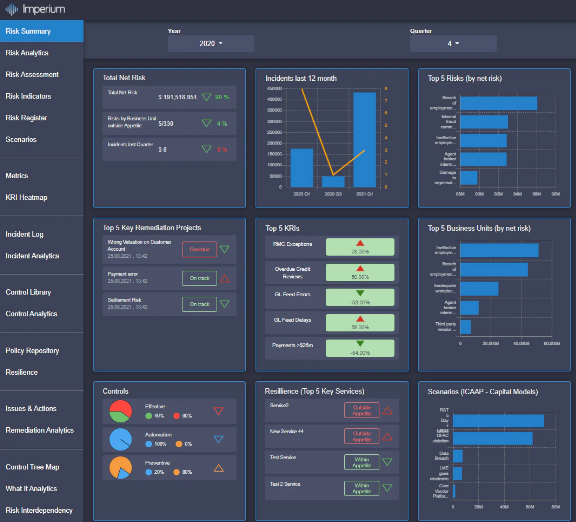Open the Year 2020 dropdown
The image size is (576, 522).
(x=211, y=43)
